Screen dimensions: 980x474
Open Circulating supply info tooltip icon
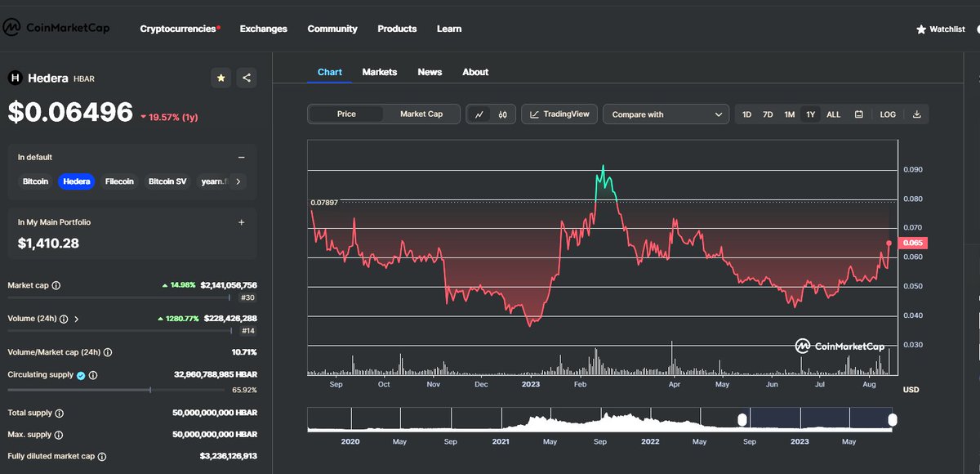click(x=93, y=375)
